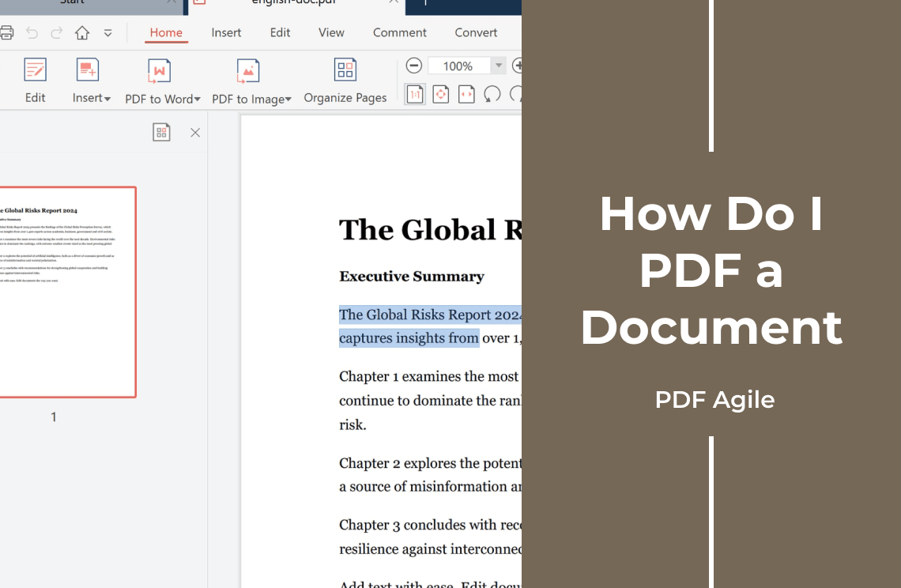
Task: Open the Insert ribbon tab
Action: pos(226,32)
